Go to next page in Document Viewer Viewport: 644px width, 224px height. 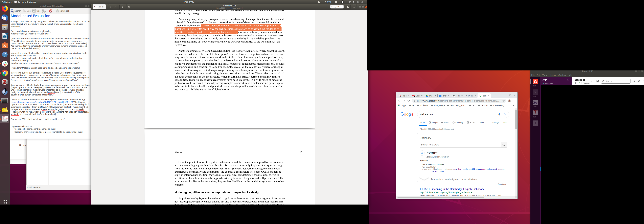pos(115,7)
